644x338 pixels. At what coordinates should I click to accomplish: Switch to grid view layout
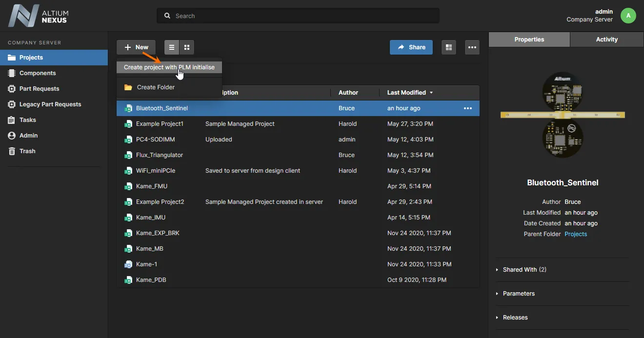click(187, 47)
